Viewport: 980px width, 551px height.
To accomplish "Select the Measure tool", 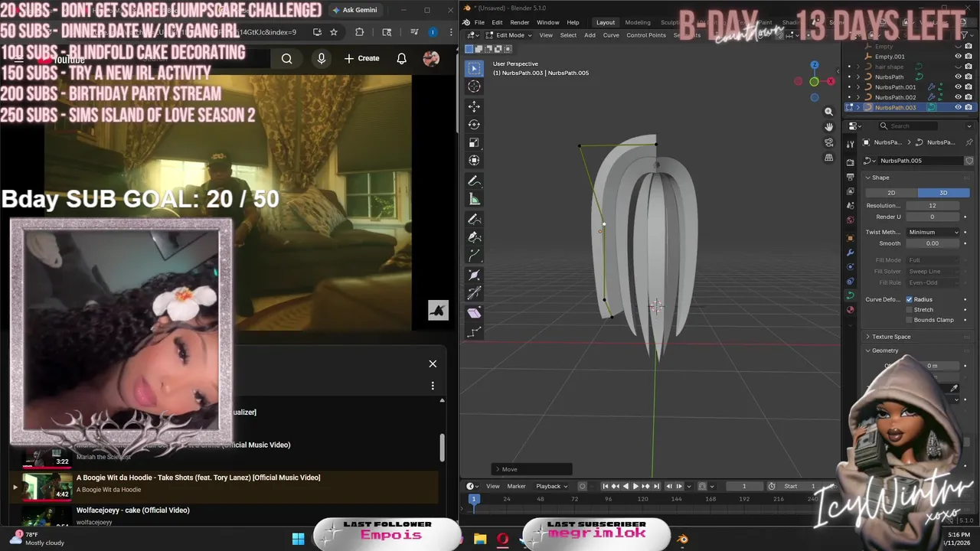I will click(474, 199).
